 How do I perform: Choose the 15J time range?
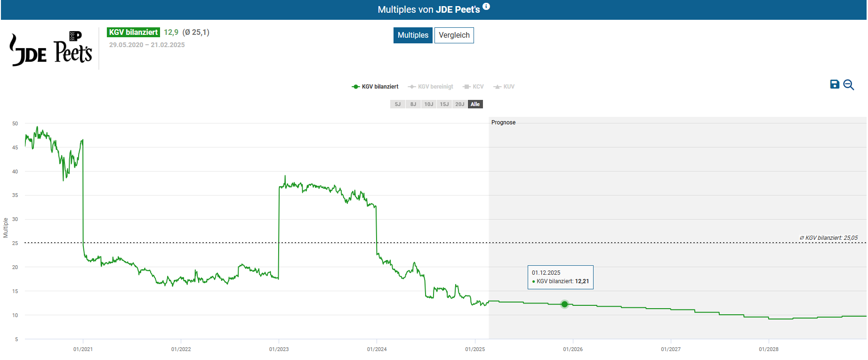444,104
